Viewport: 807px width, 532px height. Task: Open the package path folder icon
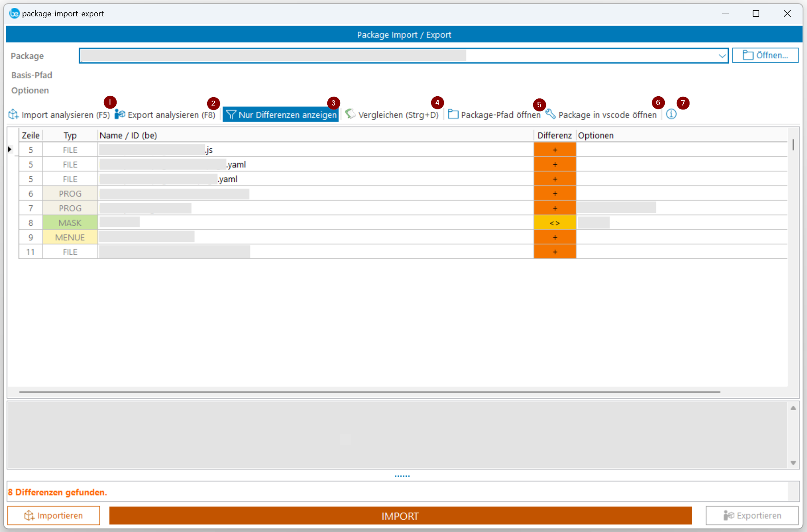453,114
